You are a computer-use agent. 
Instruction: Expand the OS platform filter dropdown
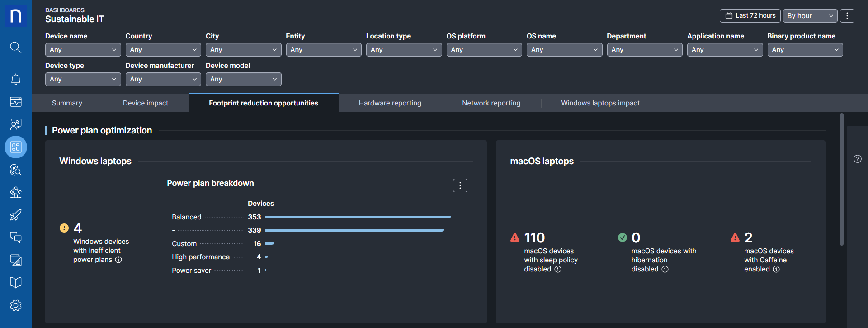point(484,50)
